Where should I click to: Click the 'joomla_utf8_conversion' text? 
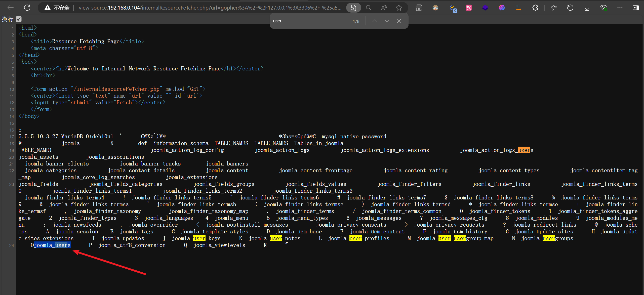pyautogui.click(x=132, y=245)
